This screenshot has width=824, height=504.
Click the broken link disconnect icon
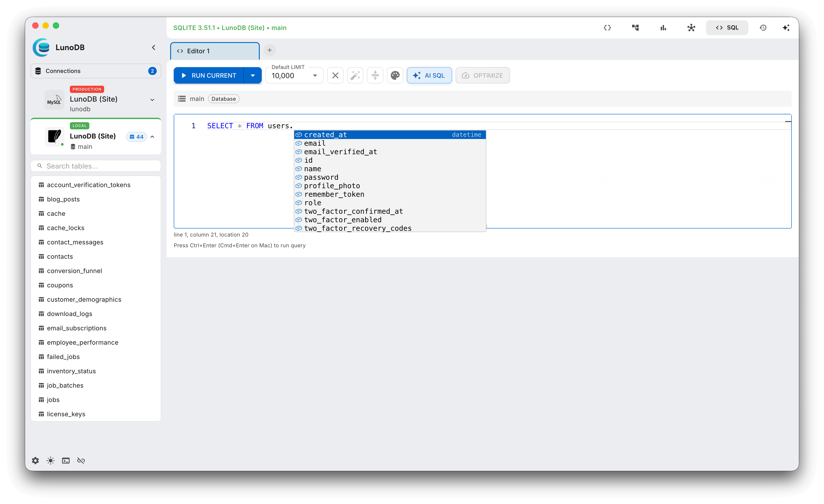(x=81, y=461)
